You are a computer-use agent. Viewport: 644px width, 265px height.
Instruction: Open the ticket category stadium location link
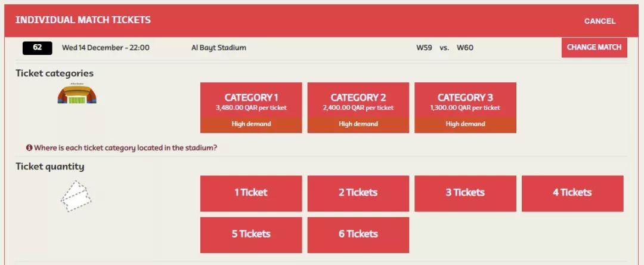[x=126, y=147]
